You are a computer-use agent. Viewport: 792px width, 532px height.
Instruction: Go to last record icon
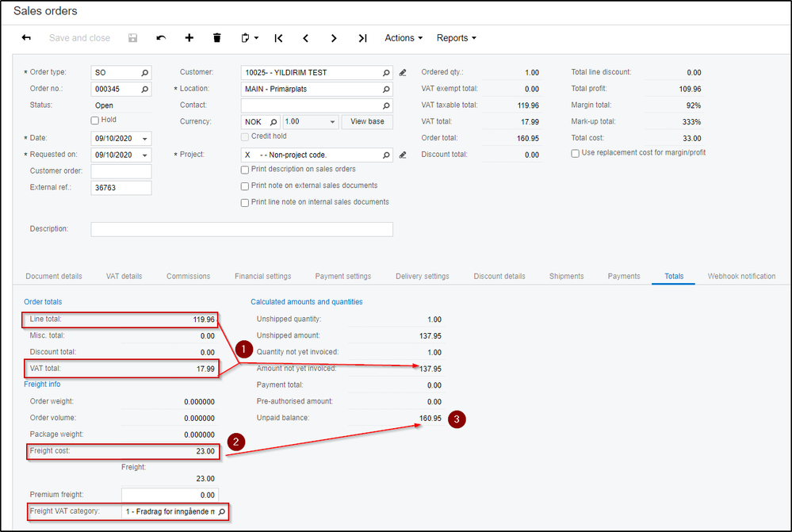(x=362, y=38)
